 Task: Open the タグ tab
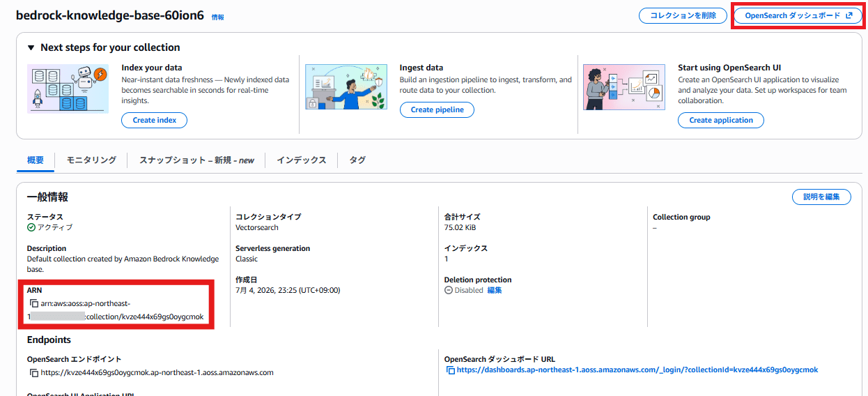point(357,160)
